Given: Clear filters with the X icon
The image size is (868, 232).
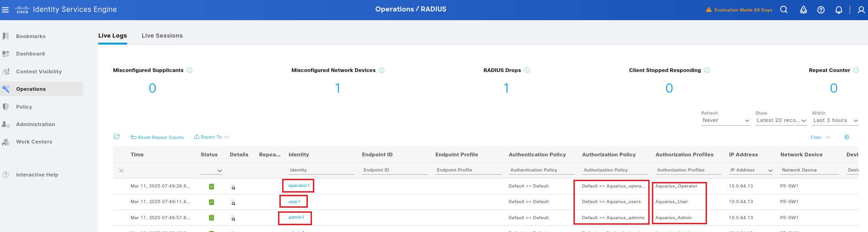Looking at the screenshot, I should point(121,171).
